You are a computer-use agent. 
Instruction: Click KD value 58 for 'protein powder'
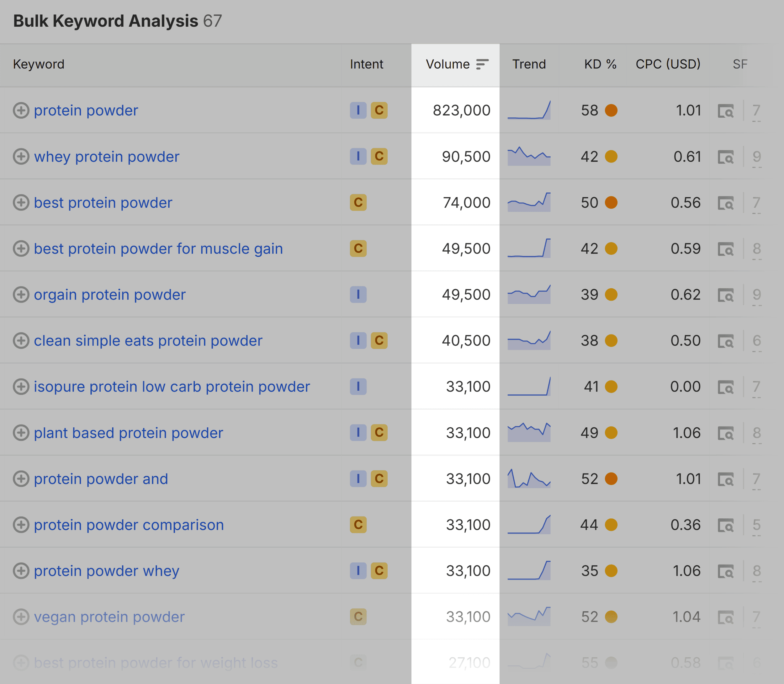(590, 111)
